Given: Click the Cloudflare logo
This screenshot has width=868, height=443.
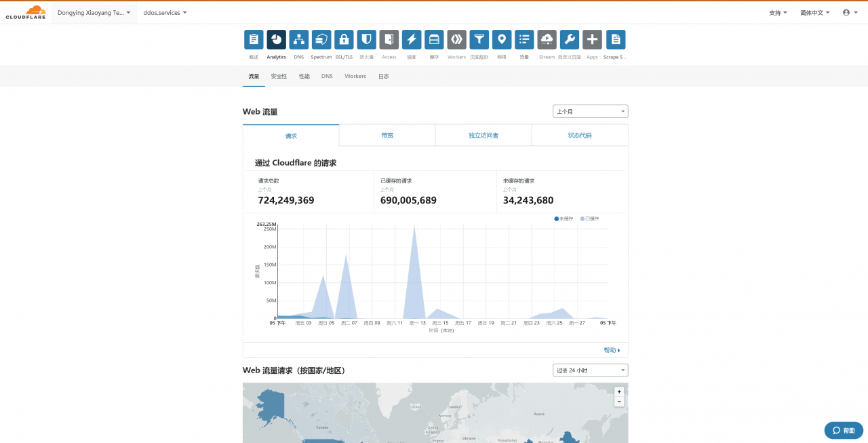Looking at the screenshot, I should coord(26,12).
